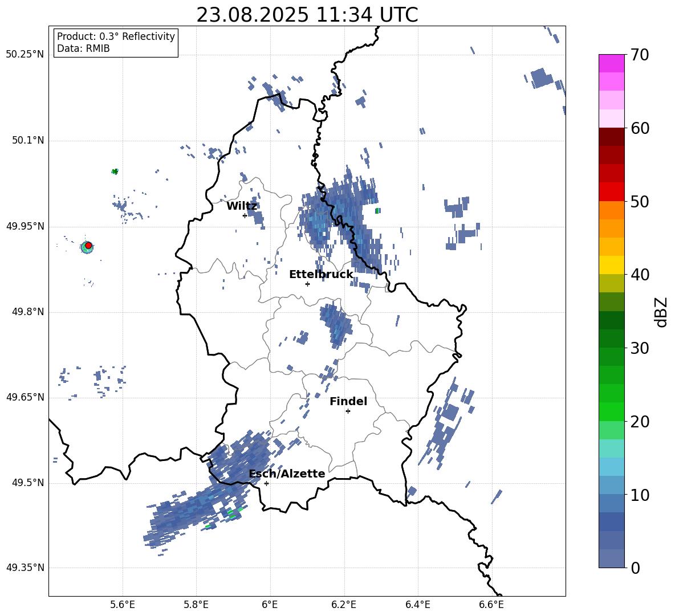Click the 'Product: 0.3° Reflectivity' text

pyautogui.click(x=116, y=36)
